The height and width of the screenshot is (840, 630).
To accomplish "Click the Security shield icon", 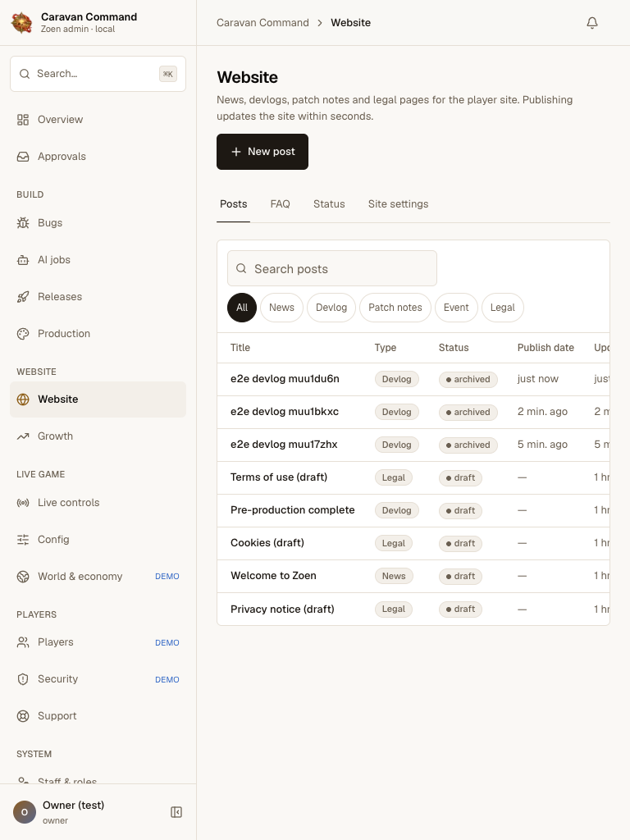I will 23,679.
